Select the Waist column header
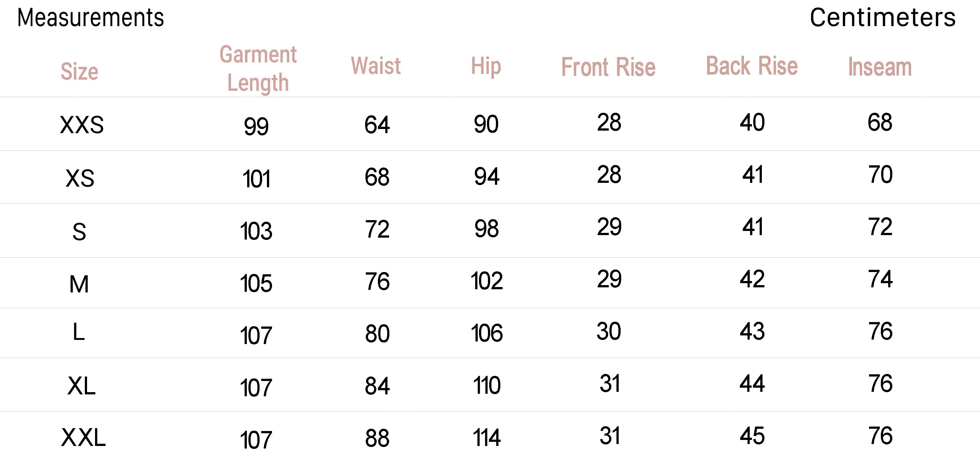 (x=376, y=66)
